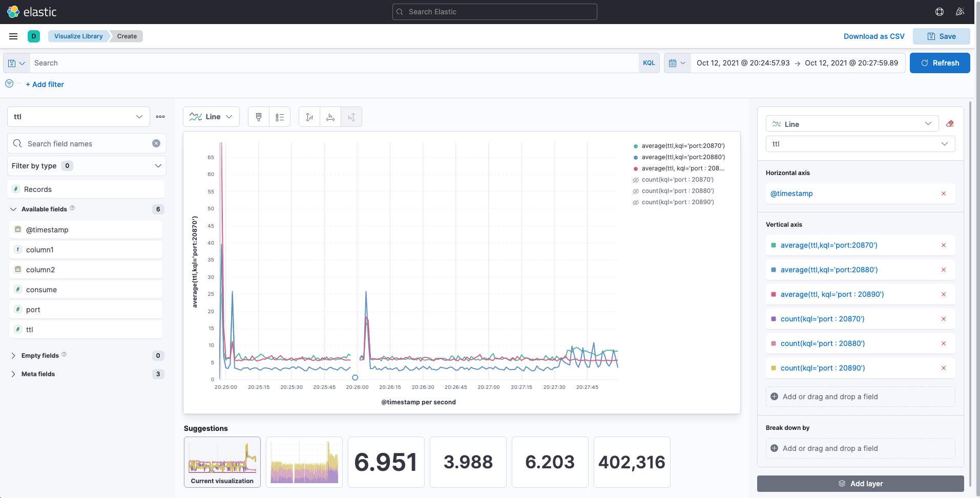
Task: Go to Visualize Library breadcrumb
Action: click(78, 36)
